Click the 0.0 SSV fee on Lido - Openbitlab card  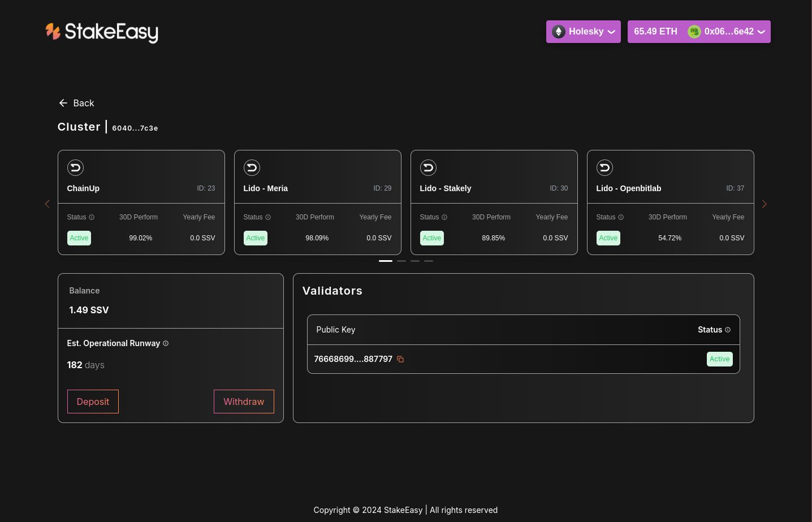(x=732, y=238)
